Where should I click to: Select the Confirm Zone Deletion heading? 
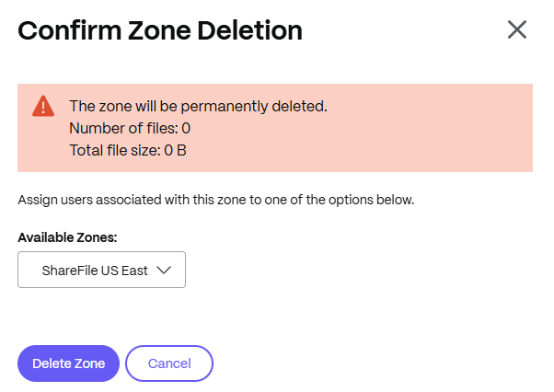[160, 30]
